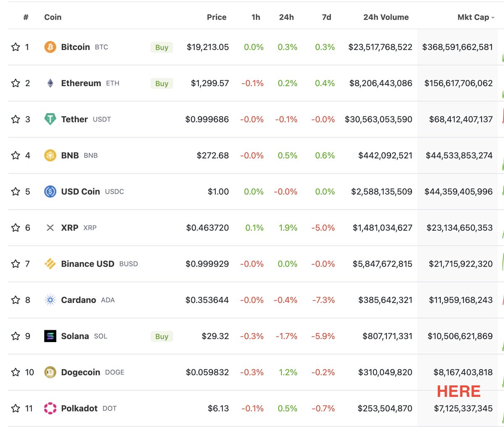Click Dogecoin market cap $8,167,403,818

point(463,372)
